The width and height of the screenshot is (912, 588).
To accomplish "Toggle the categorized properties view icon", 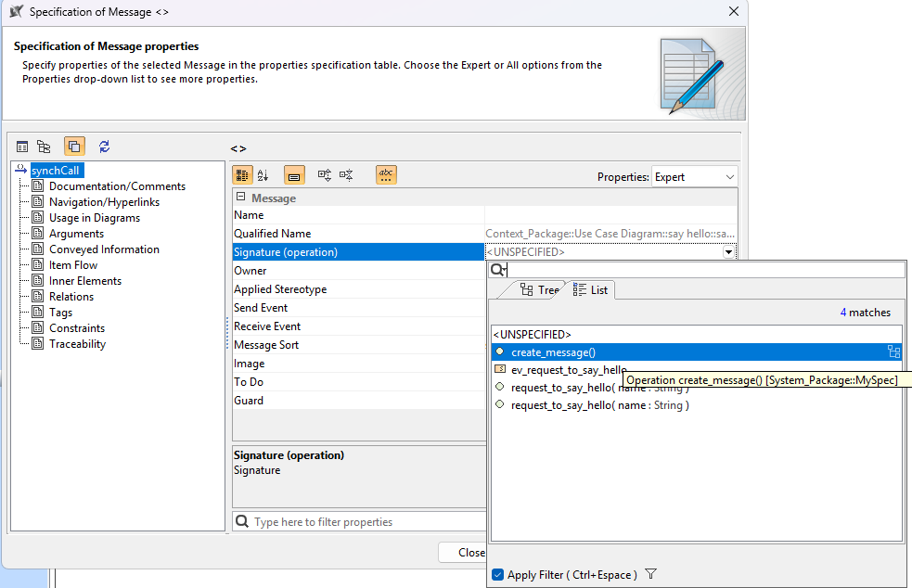I will pyautogui.click(x=242, y=174).
